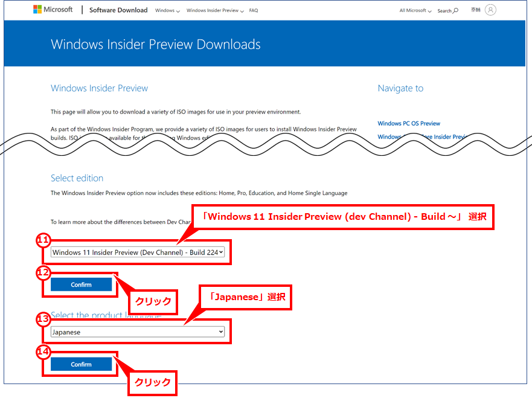Open the user account avatar icon
The height and width of the screenshot is (398, 532).
pyautogui.click(x=490, y=10)
